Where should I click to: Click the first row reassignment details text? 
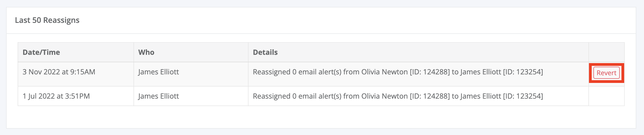[398, 72]
